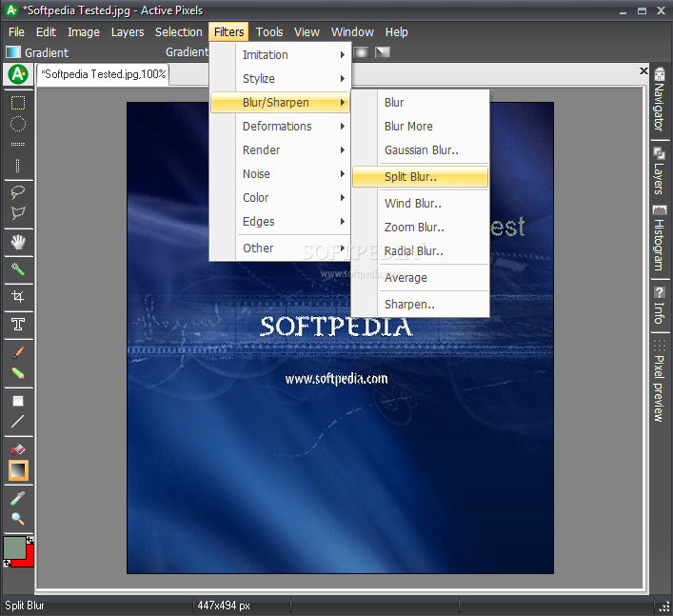The width and height of the screenshot is (673, 616).
Task: Open the Radial Blur dialog
Action: click(x=420, y=251)
